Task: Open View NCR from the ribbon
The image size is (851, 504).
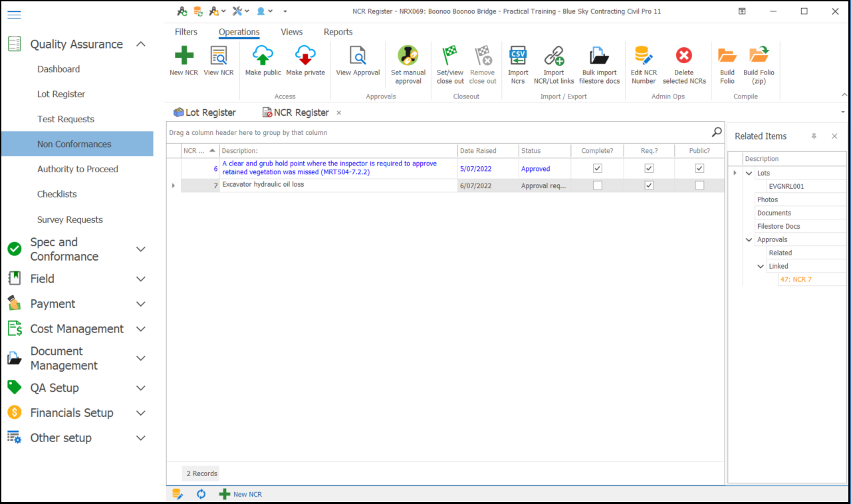Action: (219, 61)
